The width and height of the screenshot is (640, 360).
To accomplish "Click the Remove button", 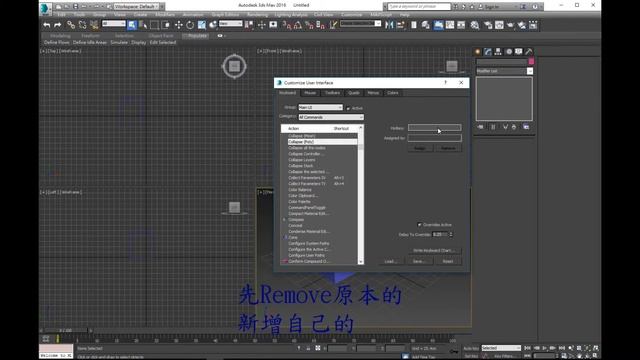I will (448, 148).
